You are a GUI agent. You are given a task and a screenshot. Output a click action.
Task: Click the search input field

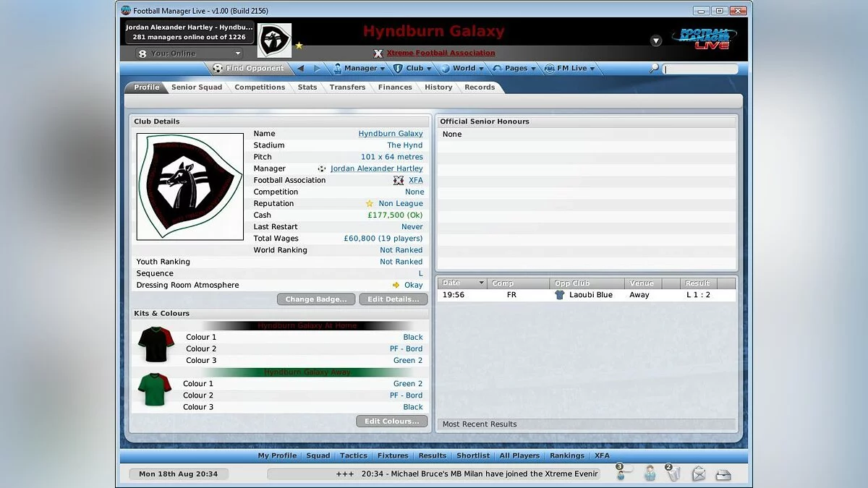(700, 69)
